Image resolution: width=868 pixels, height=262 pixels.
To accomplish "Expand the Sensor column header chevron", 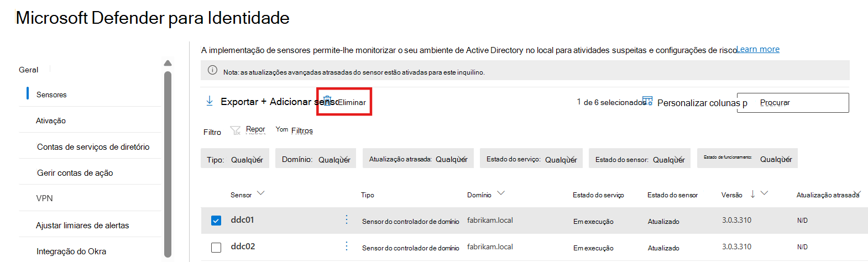I will (x=261, y=193).
